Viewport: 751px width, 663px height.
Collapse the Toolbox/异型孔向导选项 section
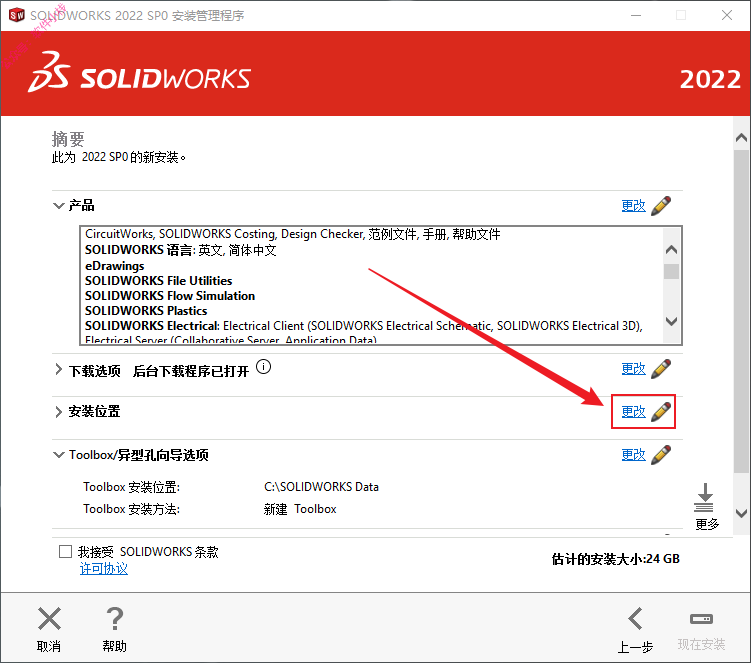click(x=58, y=455)
